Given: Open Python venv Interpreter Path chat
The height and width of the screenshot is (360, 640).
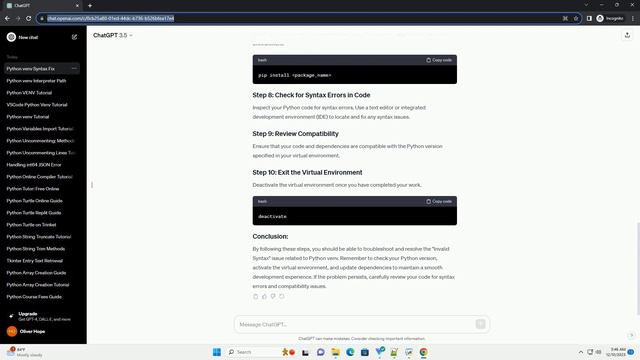Looking at the screenshot, I should [x=42, y=81].
